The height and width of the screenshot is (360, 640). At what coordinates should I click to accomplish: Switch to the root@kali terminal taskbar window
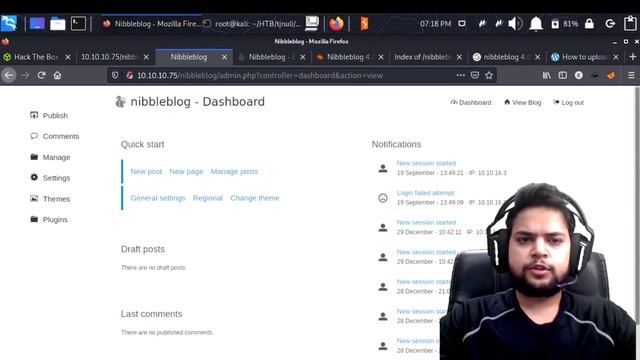(252, 24)
